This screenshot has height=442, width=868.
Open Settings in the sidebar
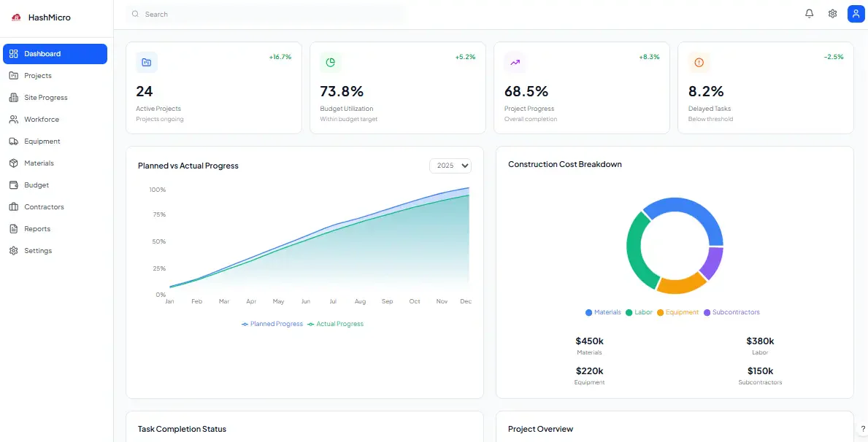click(55, 251)
